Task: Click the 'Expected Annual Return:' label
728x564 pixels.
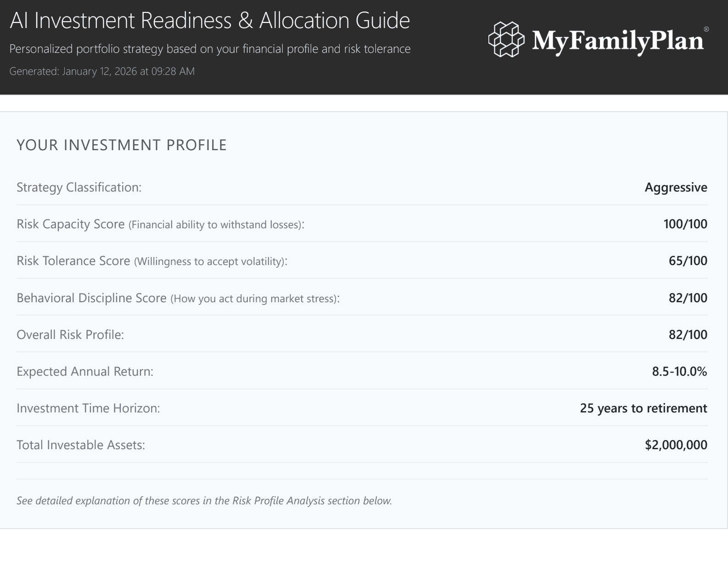Action: pos(85,372)
